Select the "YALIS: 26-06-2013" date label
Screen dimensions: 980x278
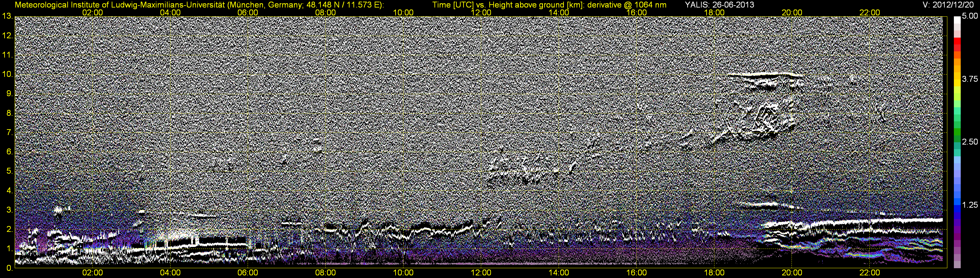719,5
